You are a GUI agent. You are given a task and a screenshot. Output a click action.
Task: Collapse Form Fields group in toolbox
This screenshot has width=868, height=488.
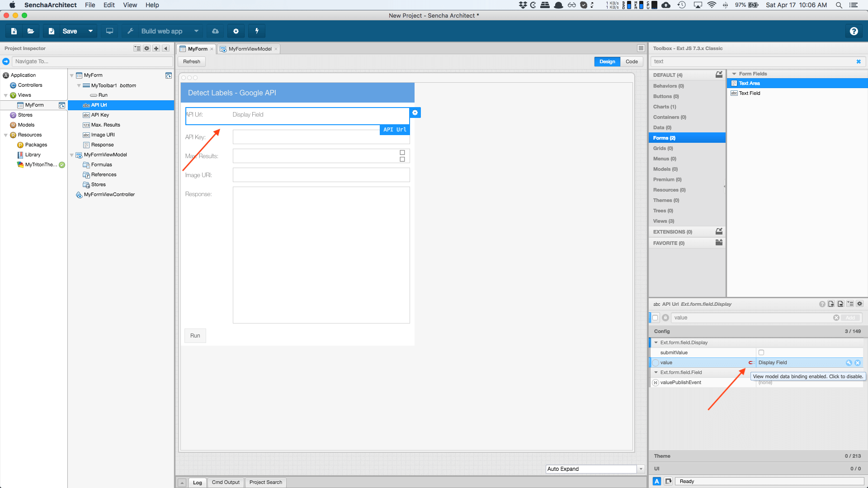tap(734, 74)
